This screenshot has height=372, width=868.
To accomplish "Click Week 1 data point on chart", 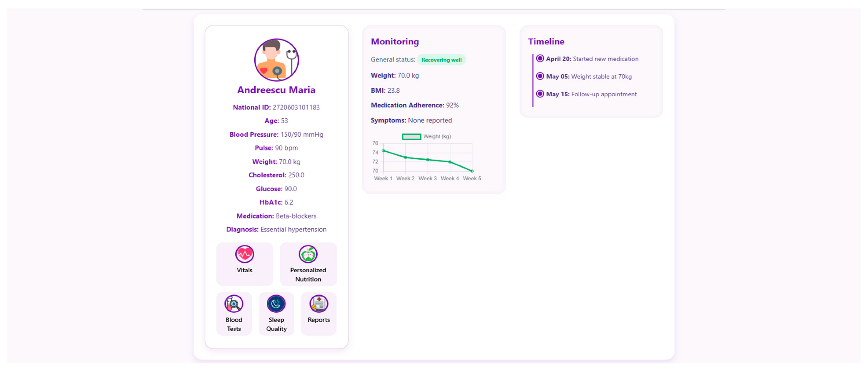I will pyautogui.click(x=383, y=151).
